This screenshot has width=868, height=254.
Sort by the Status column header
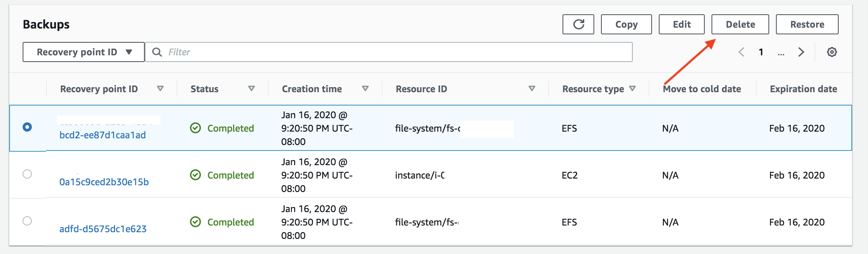(205, 89)
